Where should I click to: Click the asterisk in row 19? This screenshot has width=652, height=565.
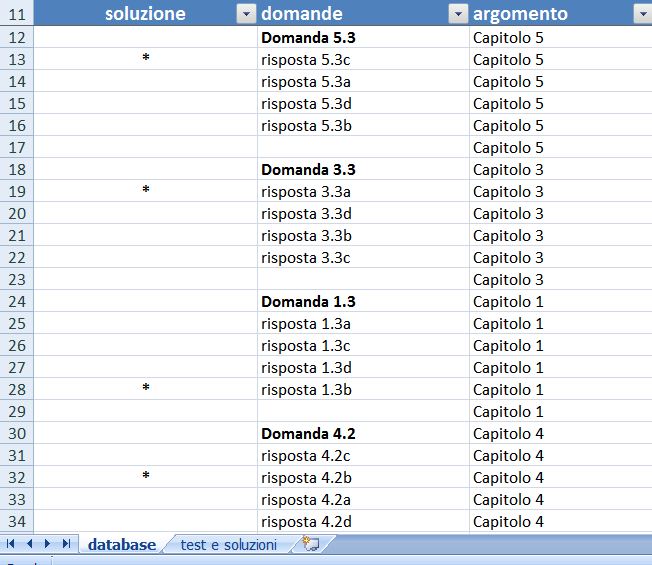[x=146, y=189]
